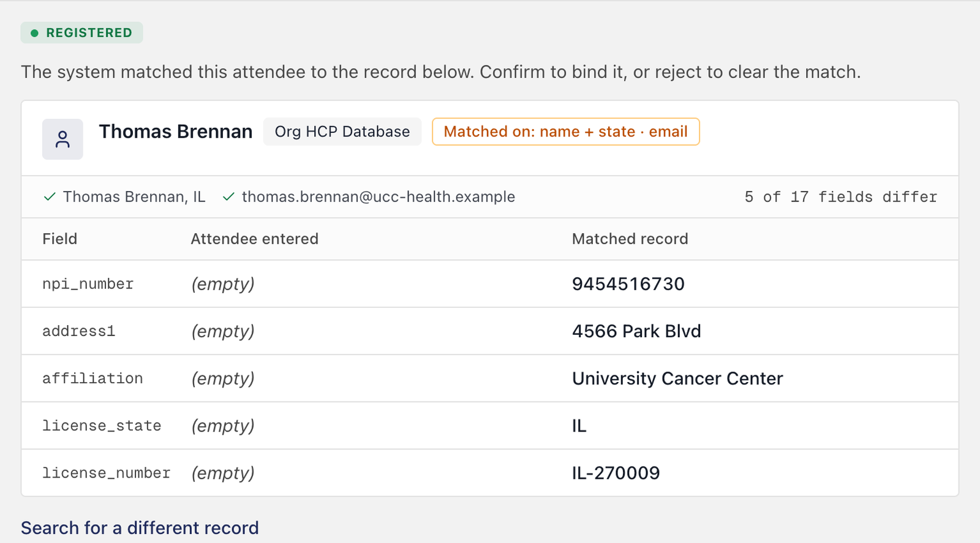The width and height of the screenshot is (980, 543).
Task: Click the (empty) cell in the address1 row
Action: tap(223, 331)
